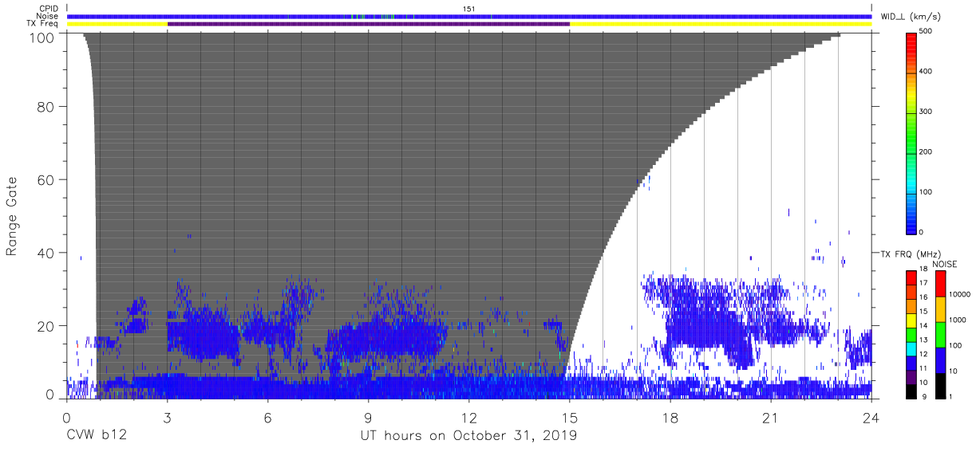Click the x-axis tick label '21'
Image resolution: width=980 pixels, height=452 pixels.
click(x=771, y=417)
